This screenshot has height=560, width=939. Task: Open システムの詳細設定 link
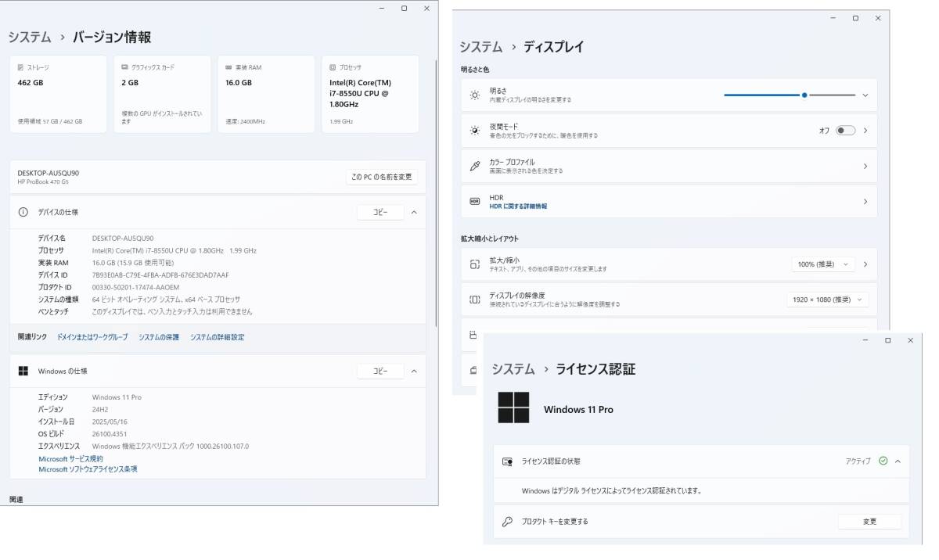tap(218, 337)
